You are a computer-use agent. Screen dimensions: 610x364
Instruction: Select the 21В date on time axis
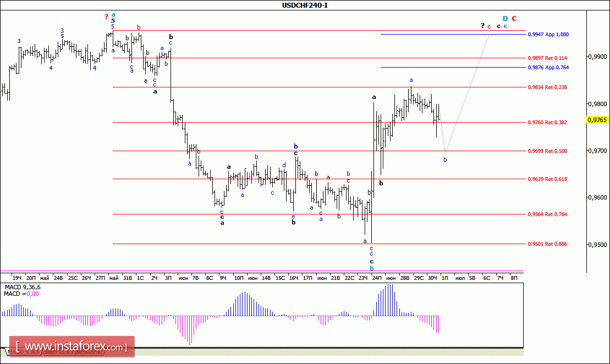[x=336, y=278]
